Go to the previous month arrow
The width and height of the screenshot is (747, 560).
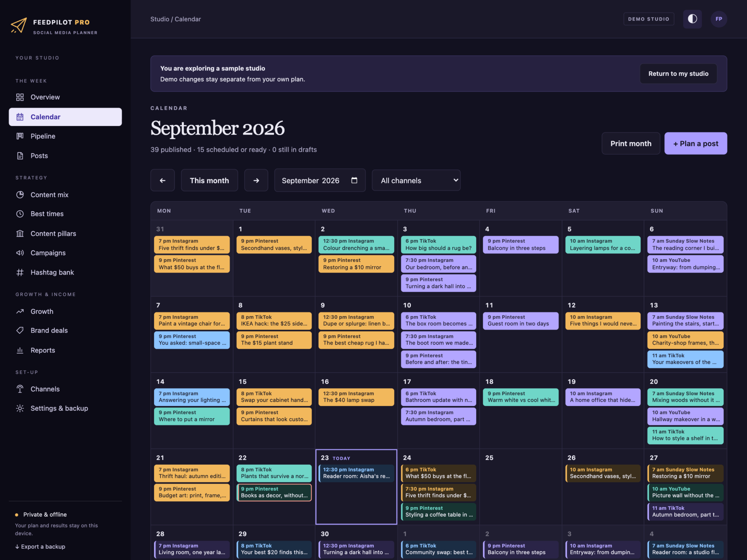point(163,180)
